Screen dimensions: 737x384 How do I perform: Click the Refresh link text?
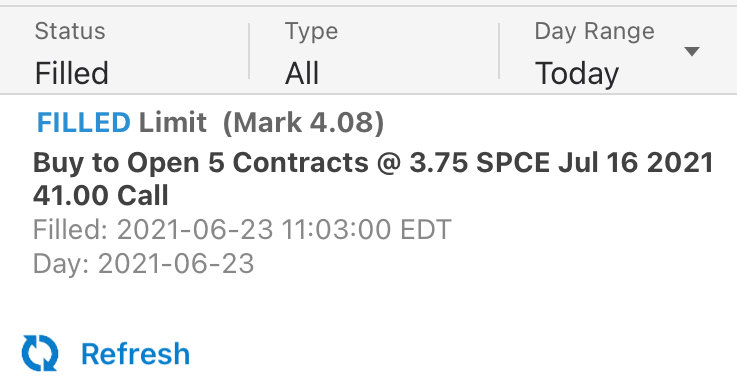135,353
